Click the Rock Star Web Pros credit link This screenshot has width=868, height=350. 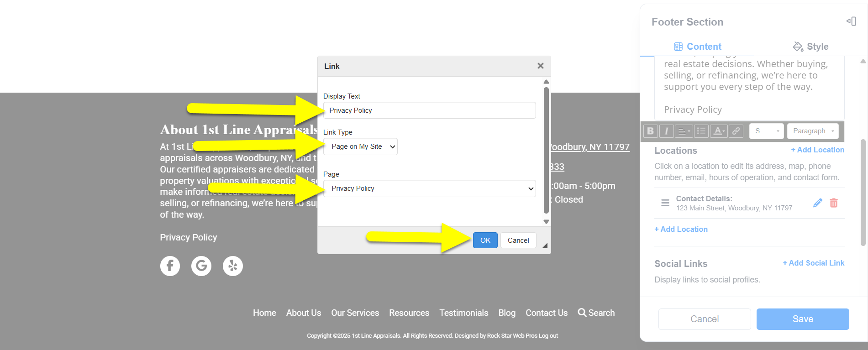pyautogui.click(x=512, y=335)
